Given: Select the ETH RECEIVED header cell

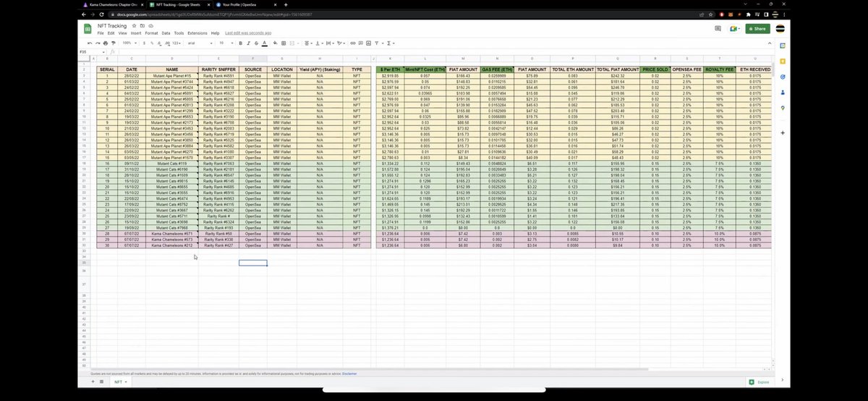Looking at the screenshot, I should 754,69.
